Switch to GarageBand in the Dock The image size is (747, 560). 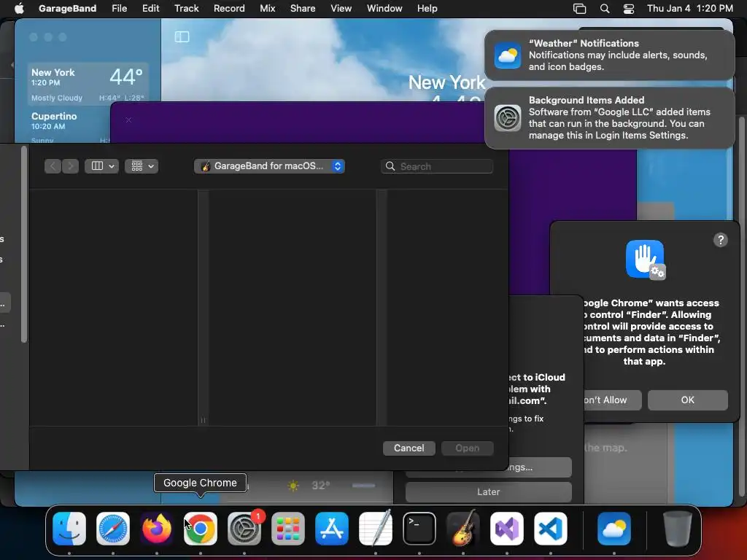tap(463, 529)
